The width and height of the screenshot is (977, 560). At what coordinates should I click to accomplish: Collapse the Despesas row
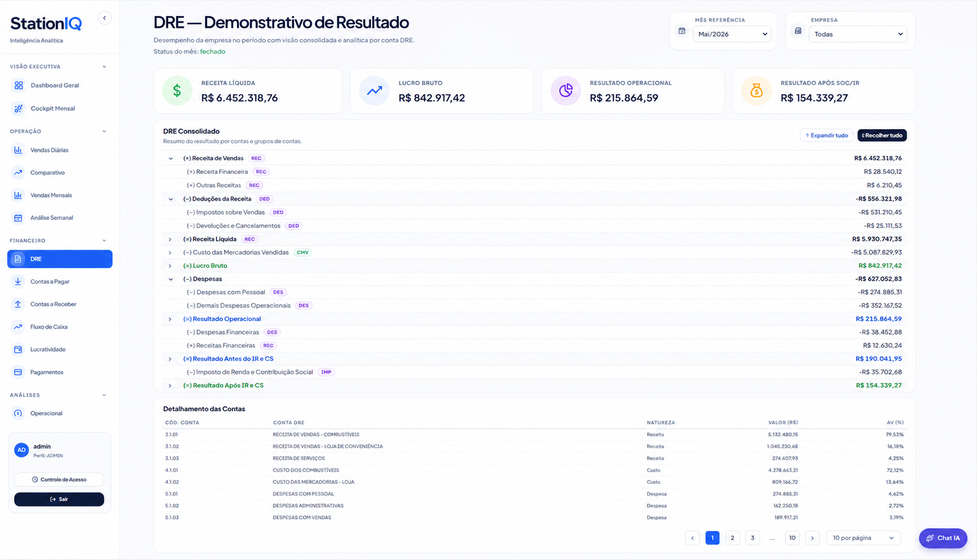(171, 279)
